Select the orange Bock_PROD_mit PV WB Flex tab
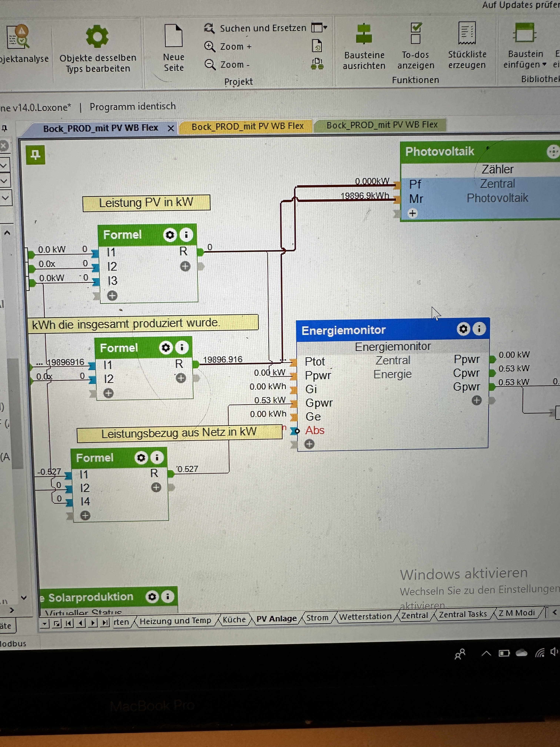This screenshot has width=560, height=747. tap(247, 127)
